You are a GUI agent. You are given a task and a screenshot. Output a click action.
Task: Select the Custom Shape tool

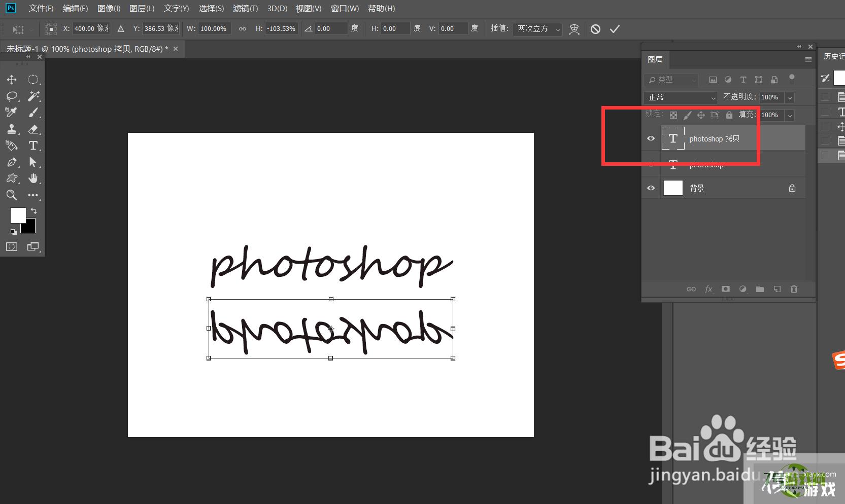(x=12, y=178)
